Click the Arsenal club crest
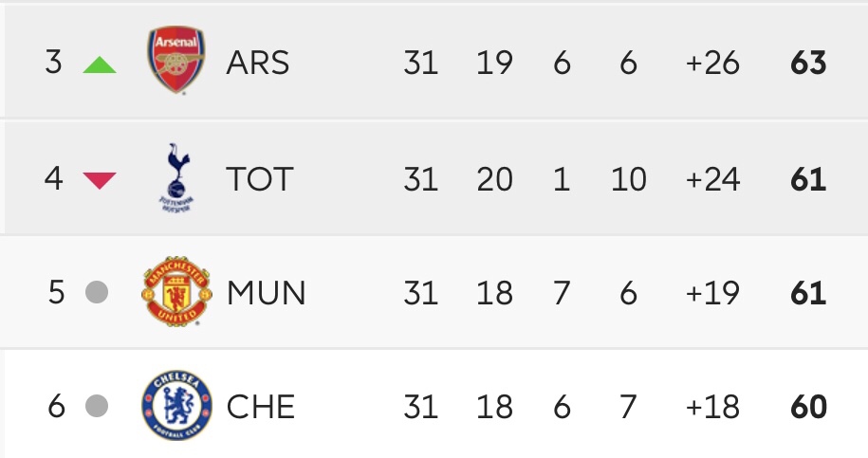Viewport: 868px width, 458px height. tap(176, 60)
